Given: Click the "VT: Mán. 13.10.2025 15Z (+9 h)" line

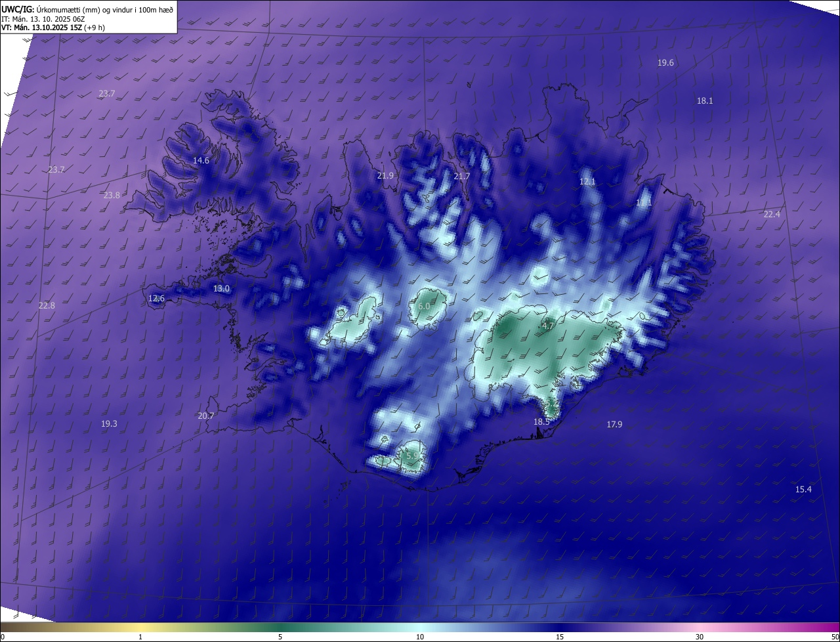Looking at the screenshot, I should [53, 28].
